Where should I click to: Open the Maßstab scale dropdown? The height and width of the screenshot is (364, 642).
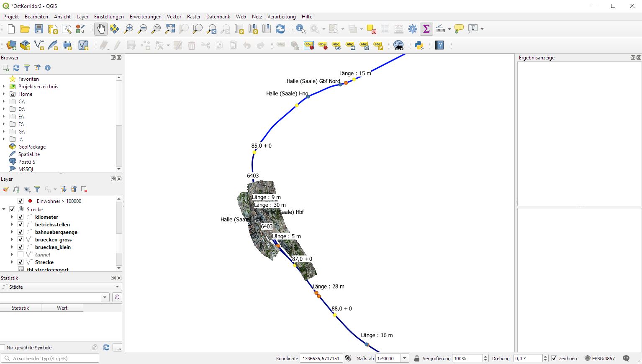[404, 358]
